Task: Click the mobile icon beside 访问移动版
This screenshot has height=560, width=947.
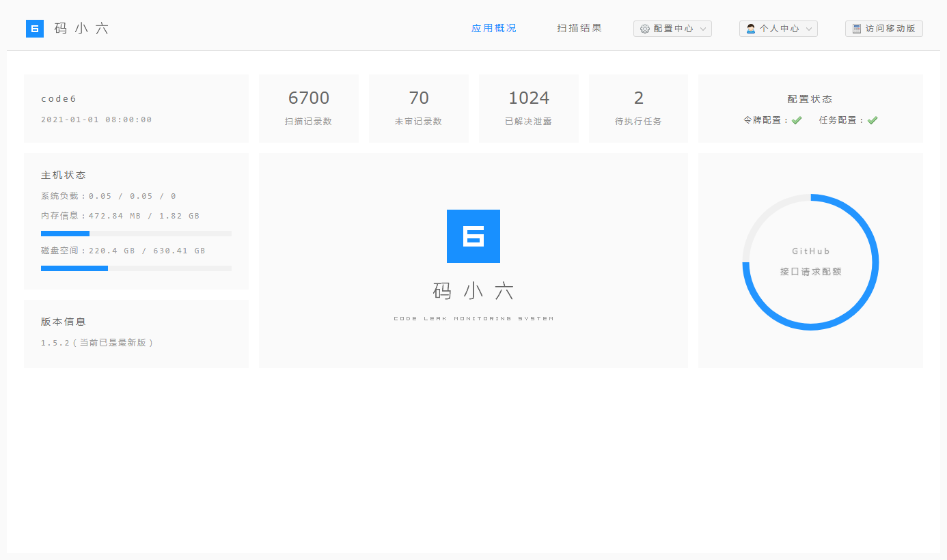Action: click(x=857, y=29)
